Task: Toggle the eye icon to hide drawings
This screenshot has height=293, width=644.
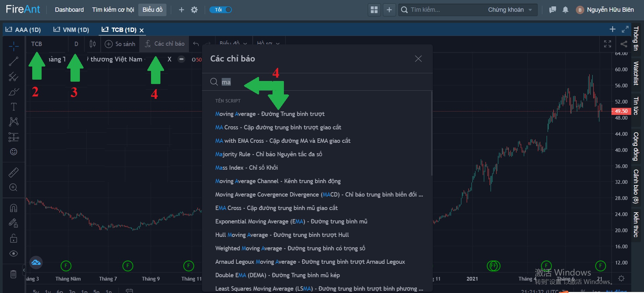Action: (x=13, y=254)
